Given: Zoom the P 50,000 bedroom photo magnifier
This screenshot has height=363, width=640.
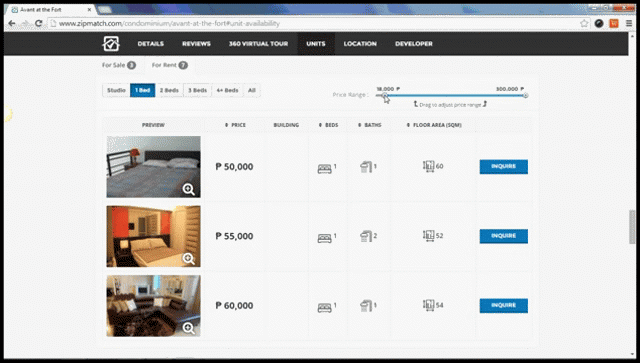Looking at the screenshot, I should pyautogui.click(x=188, y=189).
